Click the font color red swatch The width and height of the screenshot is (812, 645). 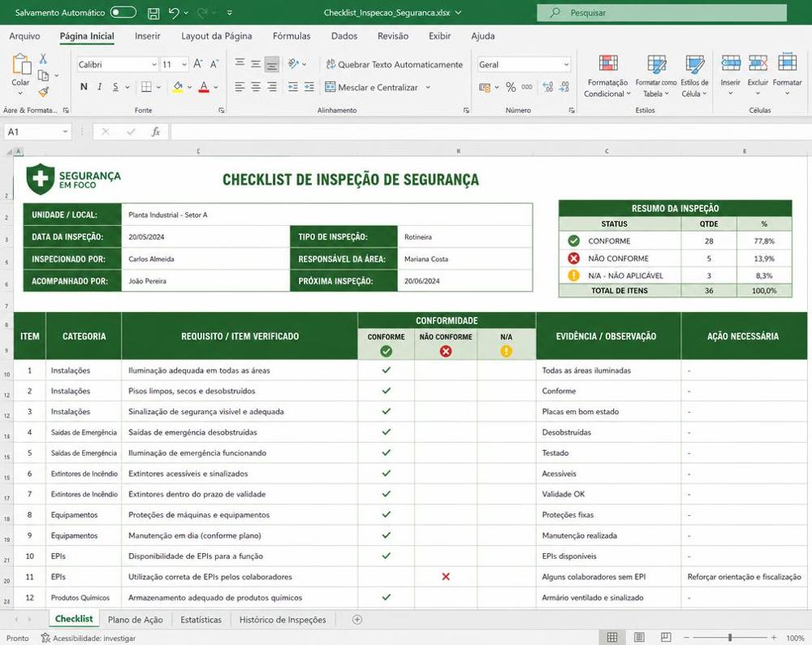click(x=204, y=87)
